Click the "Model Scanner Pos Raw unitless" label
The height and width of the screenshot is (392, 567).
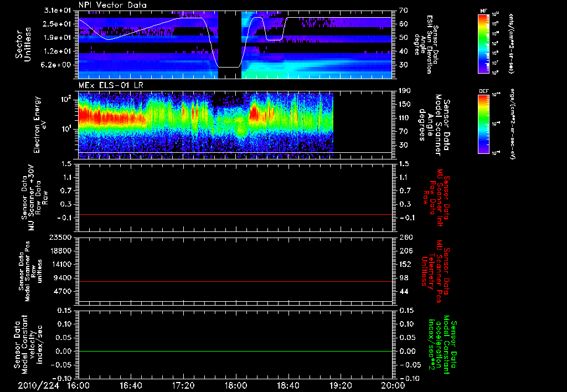point(30,271)
